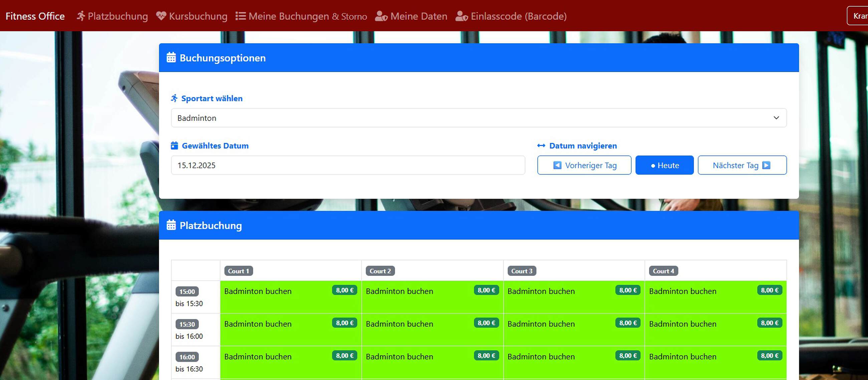Jump to Heute date
Viewport: 868px width, 380px height.
664,165
